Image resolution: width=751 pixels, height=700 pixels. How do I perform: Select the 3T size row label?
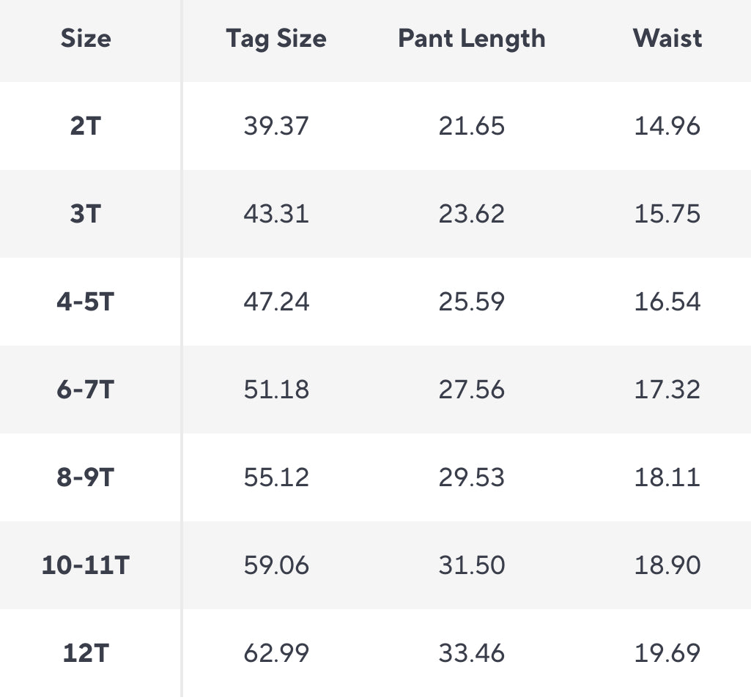86,214
